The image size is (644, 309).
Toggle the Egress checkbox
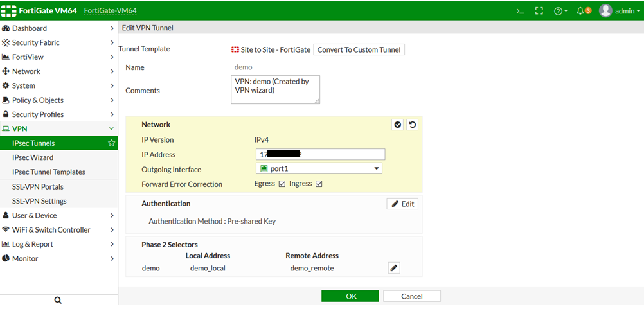282,184
